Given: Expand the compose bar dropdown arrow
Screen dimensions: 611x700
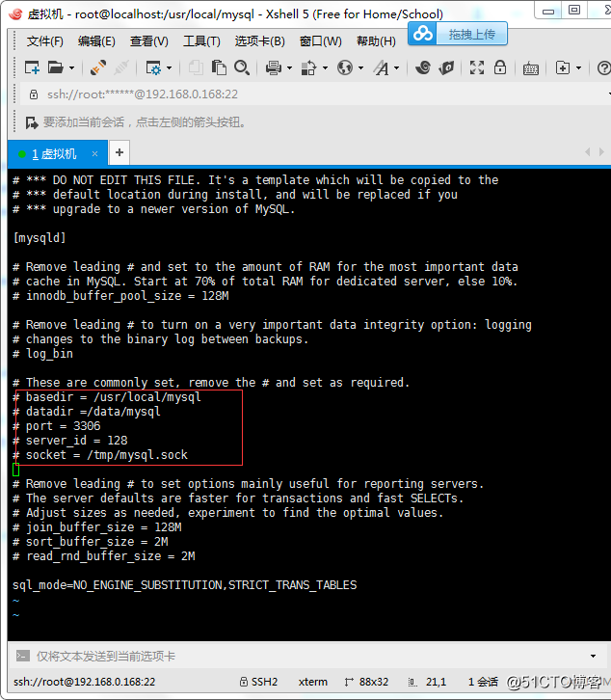Looking at the screenshot, I should point(593,657).
